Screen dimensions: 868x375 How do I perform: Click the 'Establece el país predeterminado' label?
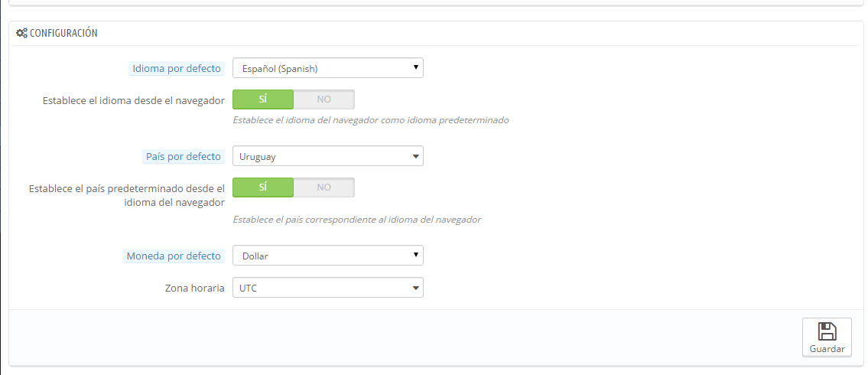click(x=126, y=195)
